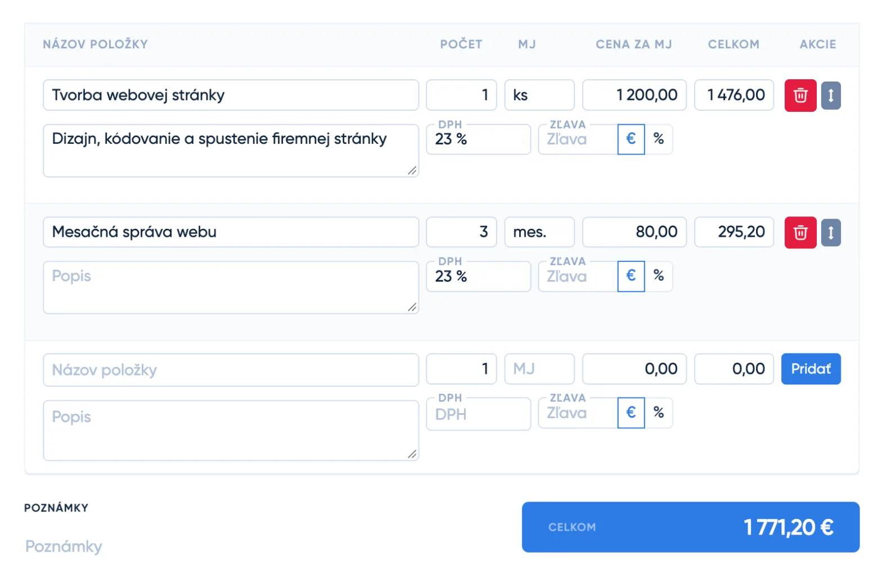Click the blue Celkom 1 771,20 € bar
This screenshot has height=588, width=882.
coord(690,527)
